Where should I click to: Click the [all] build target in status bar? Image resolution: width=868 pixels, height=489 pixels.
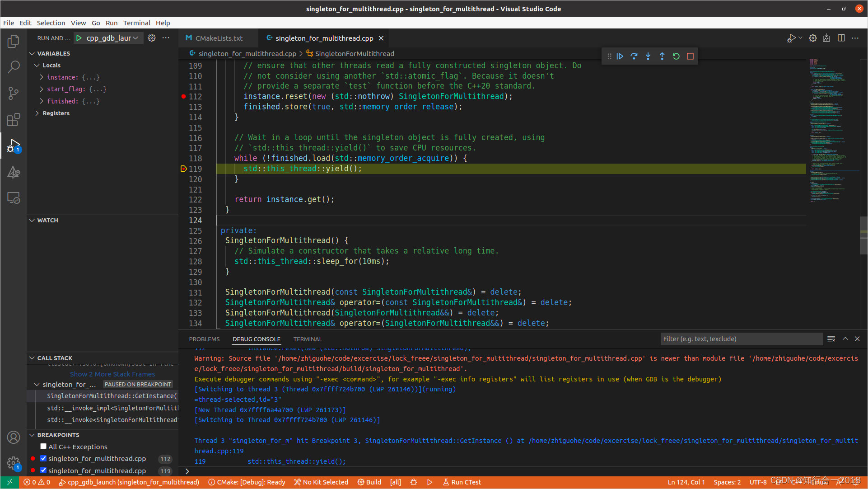point(396,482)
